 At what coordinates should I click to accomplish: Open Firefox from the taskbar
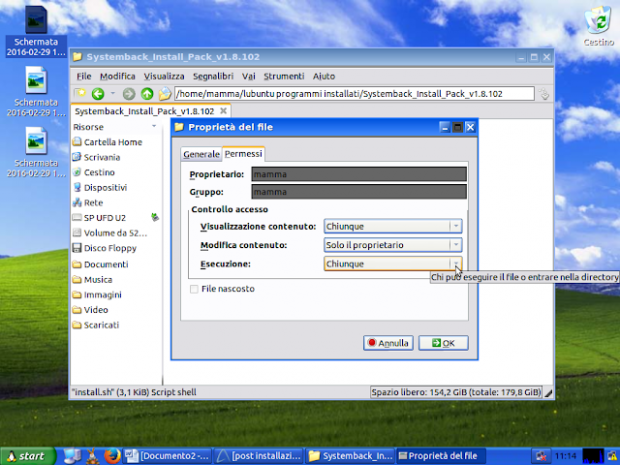click(x=111, y=456)
